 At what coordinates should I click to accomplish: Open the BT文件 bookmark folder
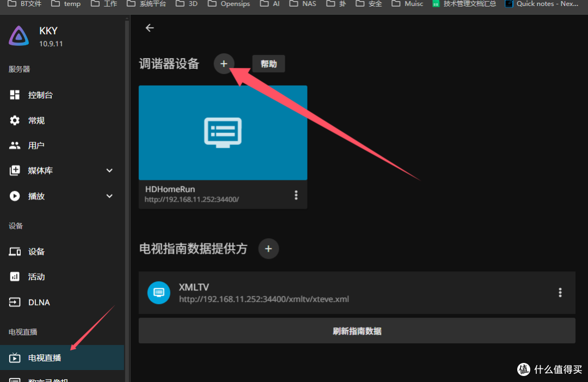coord(24,4)
